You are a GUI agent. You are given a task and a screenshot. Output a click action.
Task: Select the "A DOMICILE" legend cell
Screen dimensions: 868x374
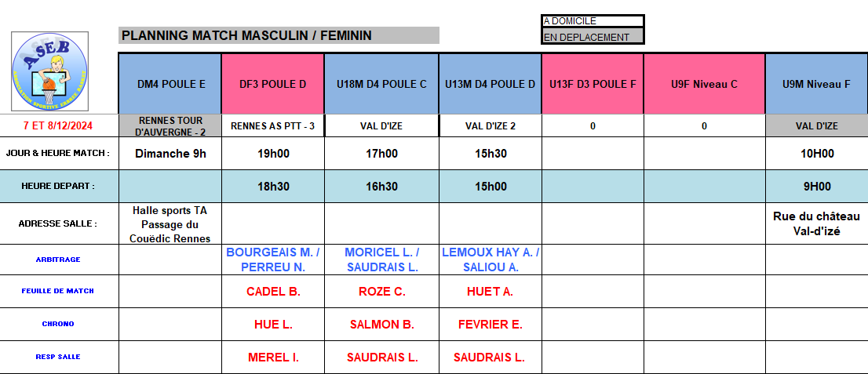[593, 21]
